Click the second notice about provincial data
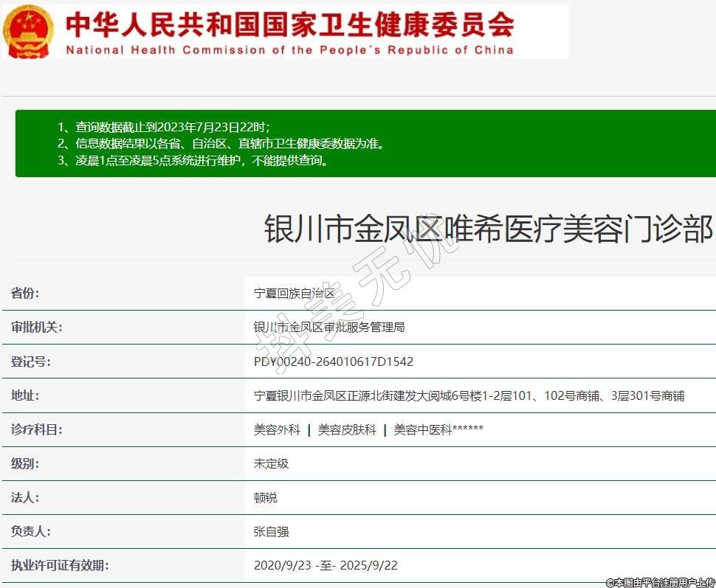Viewport: 716px width, 588px height. (221, 144)
